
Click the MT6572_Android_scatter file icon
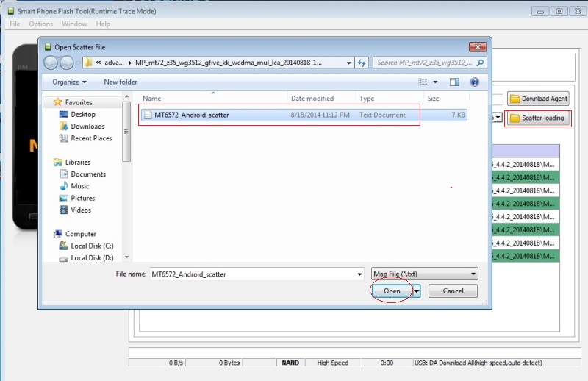148,115
